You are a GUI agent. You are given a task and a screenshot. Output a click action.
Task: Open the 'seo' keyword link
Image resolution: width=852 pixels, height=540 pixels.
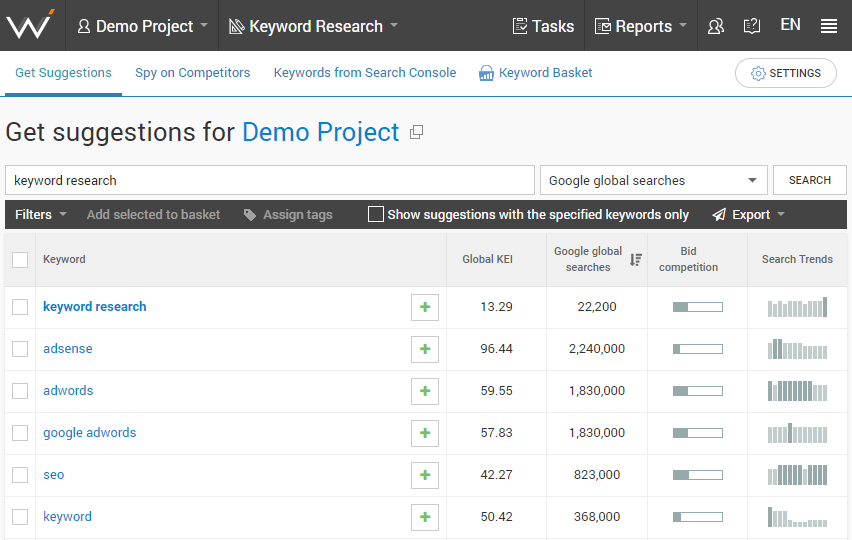(54, 475)
